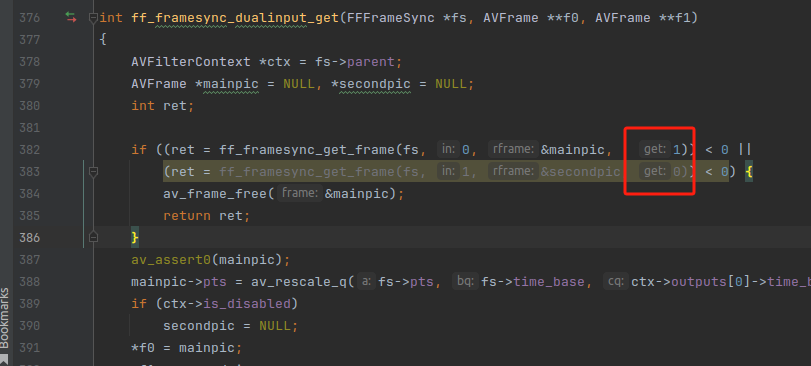Click the av_rescale_q call on line 388

click(298, 282)
